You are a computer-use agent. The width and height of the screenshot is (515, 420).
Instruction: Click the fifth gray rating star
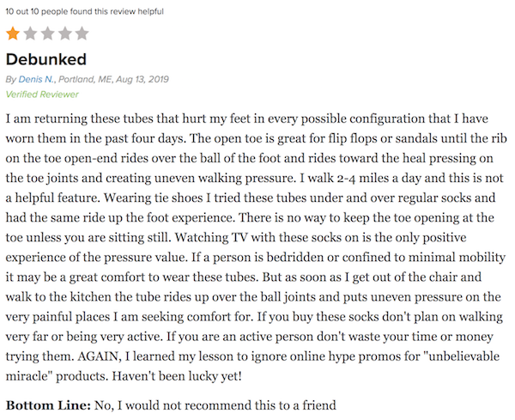point(82,33)
